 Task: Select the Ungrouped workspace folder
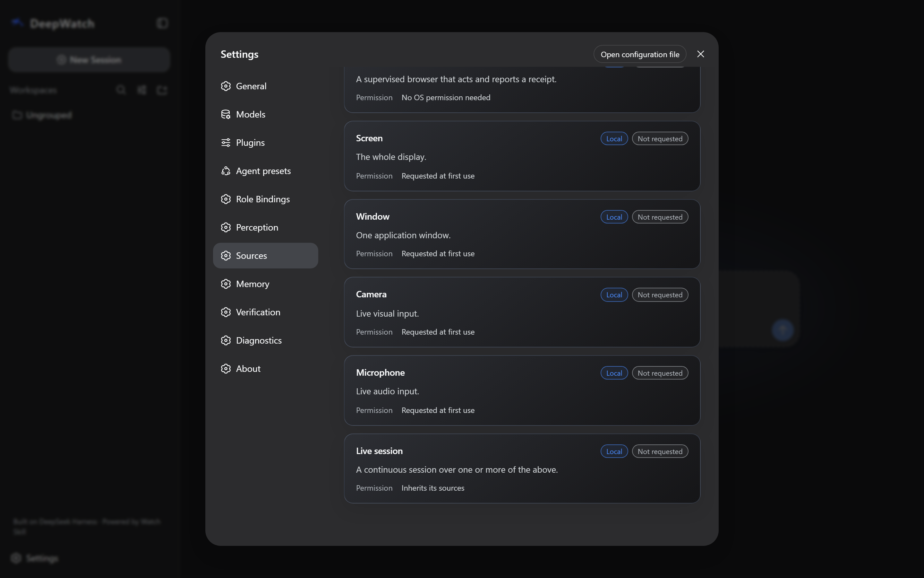pos(42,115)
